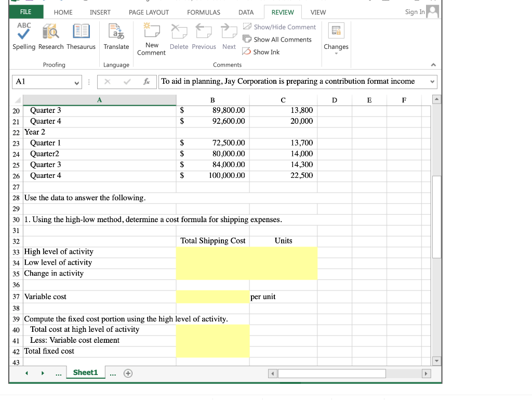The height and width of the screenshot is (400, 532).
Task: Open the FILE tab
Action: [x=26, y=12]
